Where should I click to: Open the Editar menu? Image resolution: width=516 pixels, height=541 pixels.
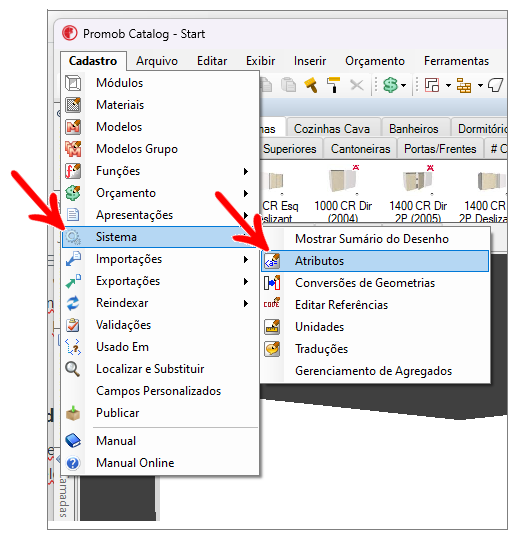(212, 61)
